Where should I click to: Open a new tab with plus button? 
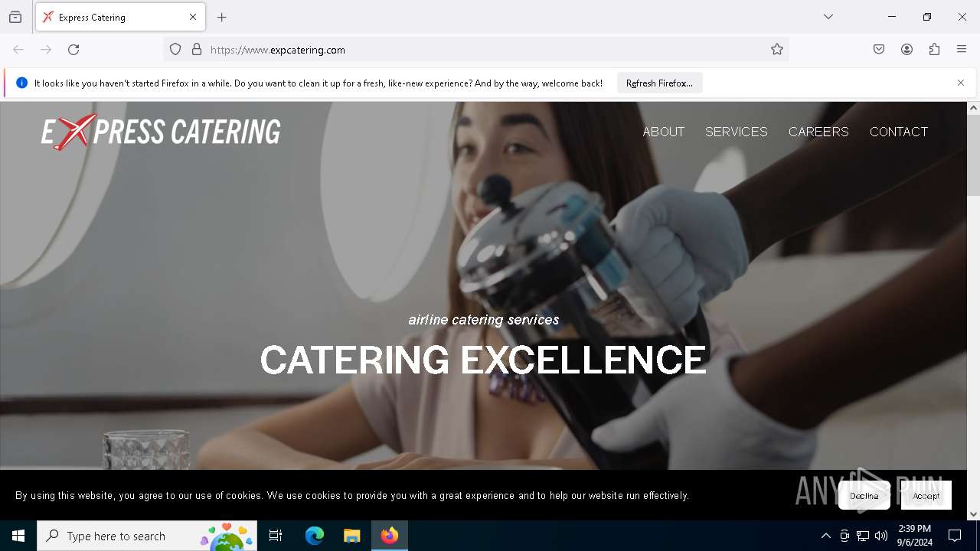(222, 17)
